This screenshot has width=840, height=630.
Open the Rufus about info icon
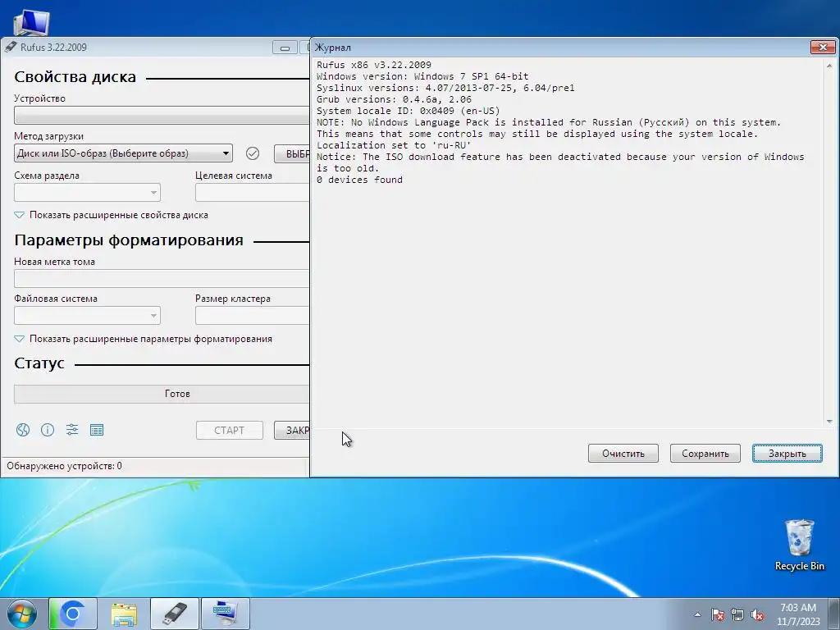(x=47, y=430)
